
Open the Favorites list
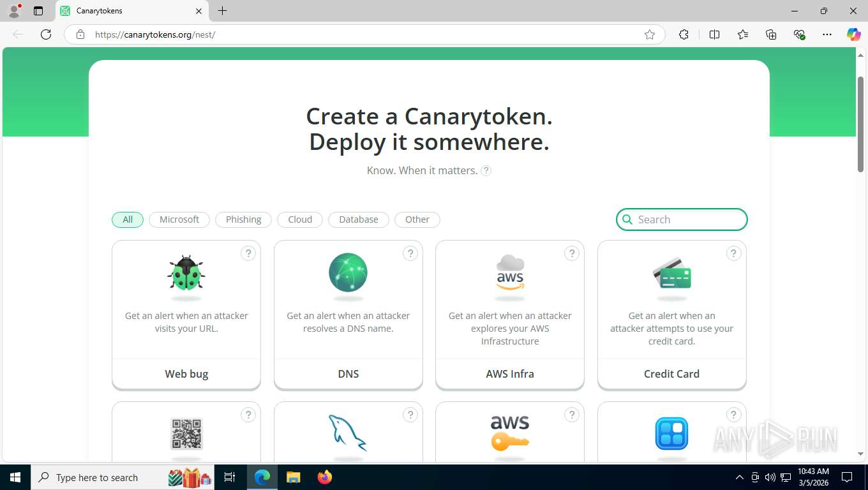pyautogui.click(x=743, y=34)
